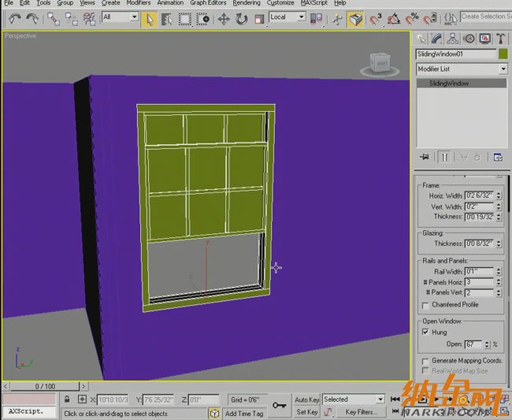Open the Modifiers menu
The image size is (512, 420).
coord(139,3)
